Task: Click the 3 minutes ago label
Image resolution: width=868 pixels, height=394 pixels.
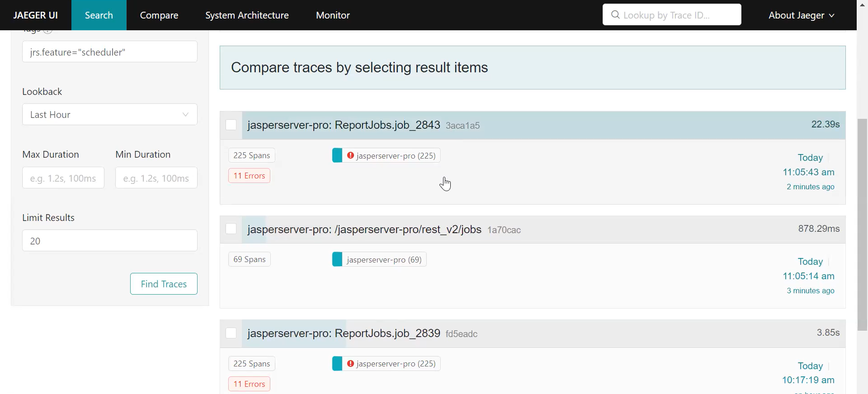Action: tap(811, 291)
